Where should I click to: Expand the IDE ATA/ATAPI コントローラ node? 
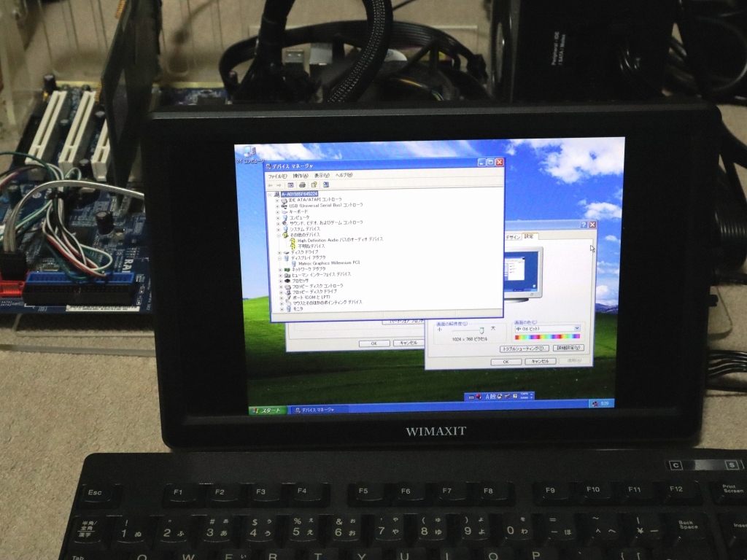tap(276, 201)
